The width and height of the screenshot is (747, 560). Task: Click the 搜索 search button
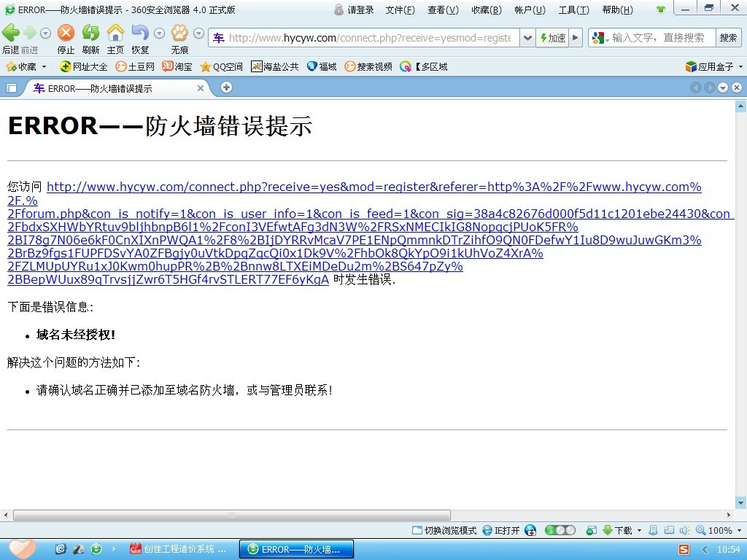pyautogui.click(x=728, y=38)
